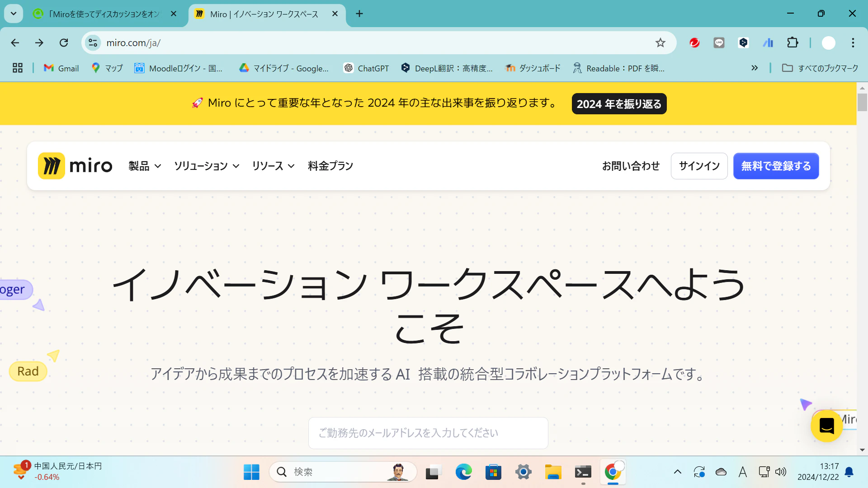Open the すべてのブックマーク folder
868x488 pixels.
820,68
